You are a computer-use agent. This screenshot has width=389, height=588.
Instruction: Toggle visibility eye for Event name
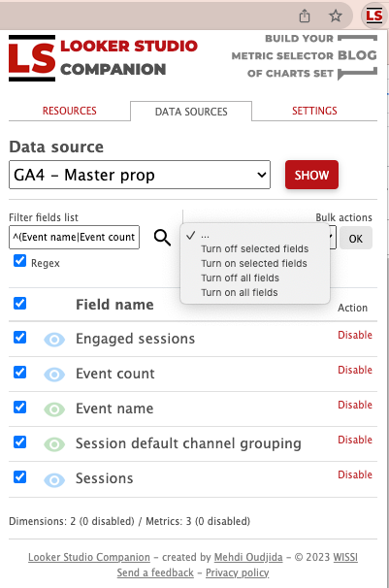tap(54, 409)
